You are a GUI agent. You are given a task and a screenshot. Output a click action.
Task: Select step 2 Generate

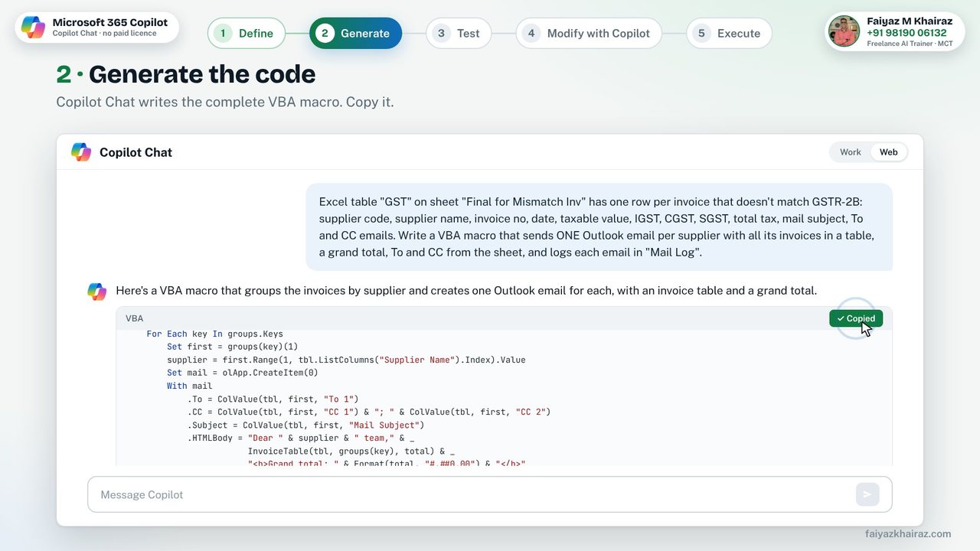(x=355, y=33)
